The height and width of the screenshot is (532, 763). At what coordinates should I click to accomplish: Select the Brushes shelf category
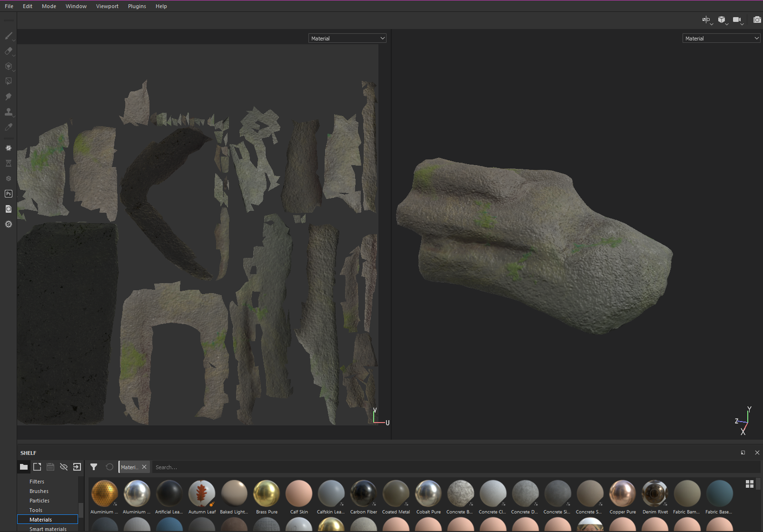click(39, 491)
